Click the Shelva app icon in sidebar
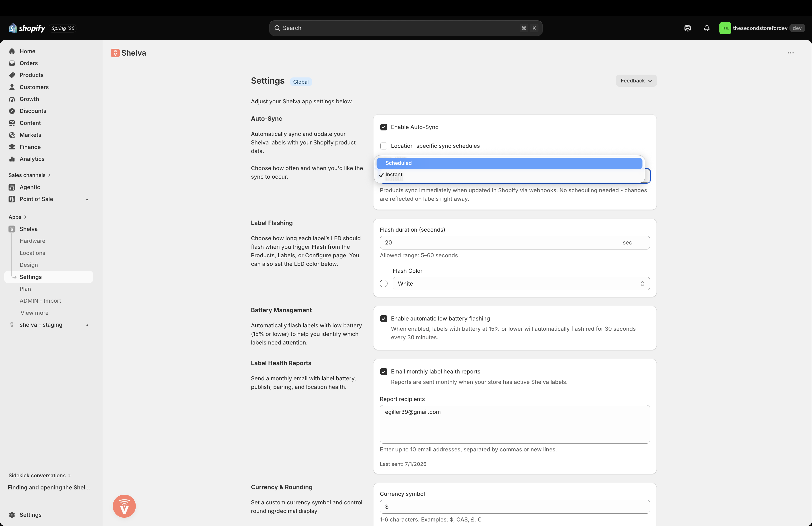812x526 pixels. click(x=12, y=229)
